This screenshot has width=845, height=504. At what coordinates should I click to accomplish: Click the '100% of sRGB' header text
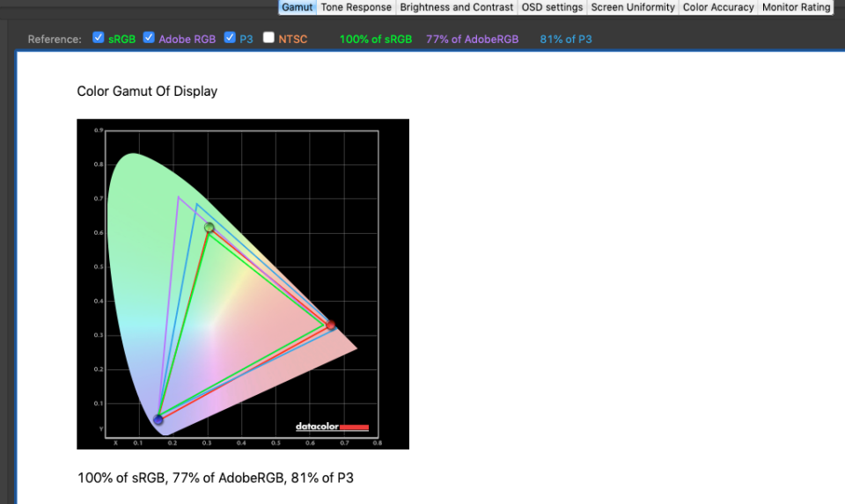coord(376,40)
